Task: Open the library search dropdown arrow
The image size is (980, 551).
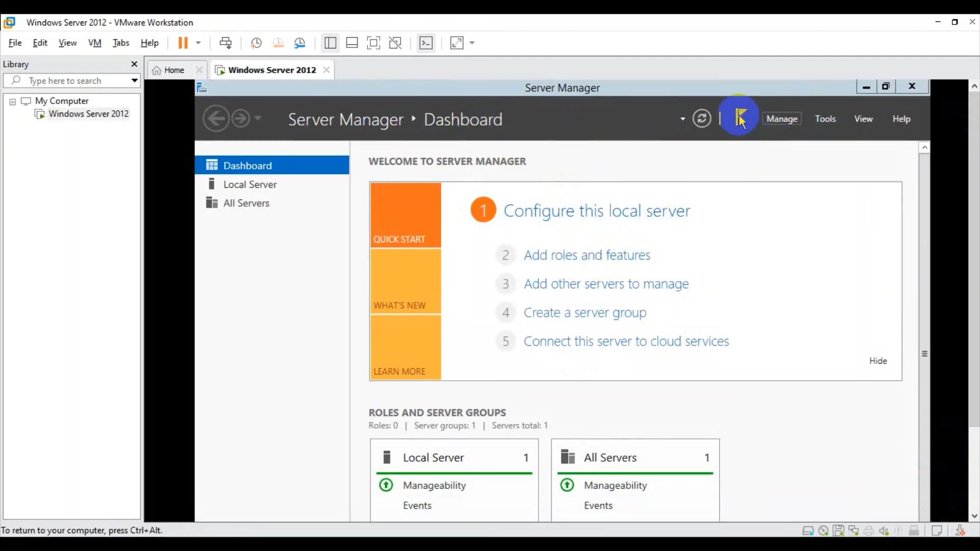Action: (x=134, y=81)
